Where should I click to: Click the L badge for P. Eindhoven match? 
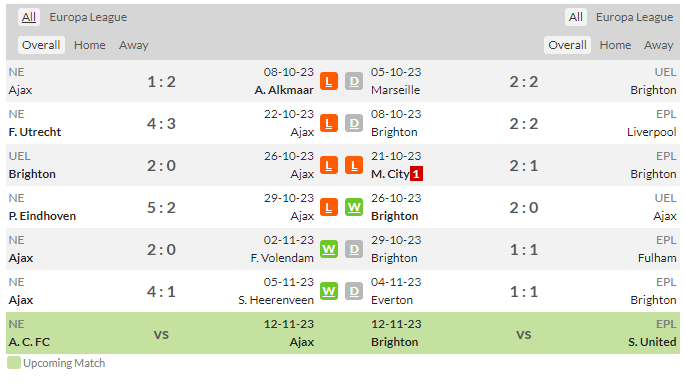point(328,207)
